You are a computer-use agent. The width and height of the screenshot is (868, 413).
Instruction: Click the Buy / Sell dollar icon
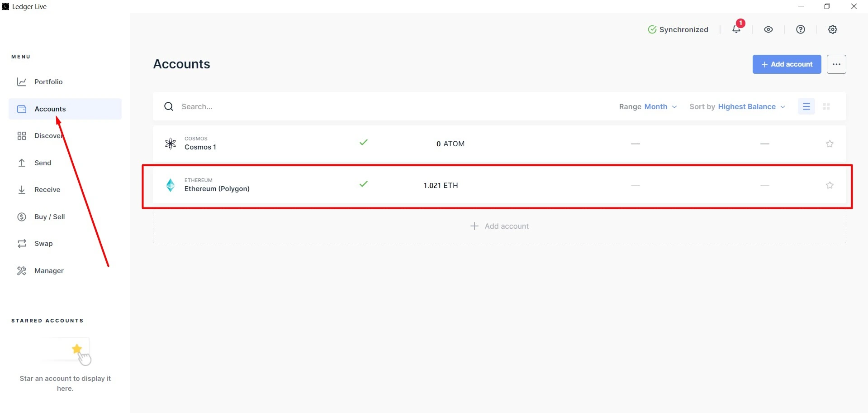tap(22, 217)
